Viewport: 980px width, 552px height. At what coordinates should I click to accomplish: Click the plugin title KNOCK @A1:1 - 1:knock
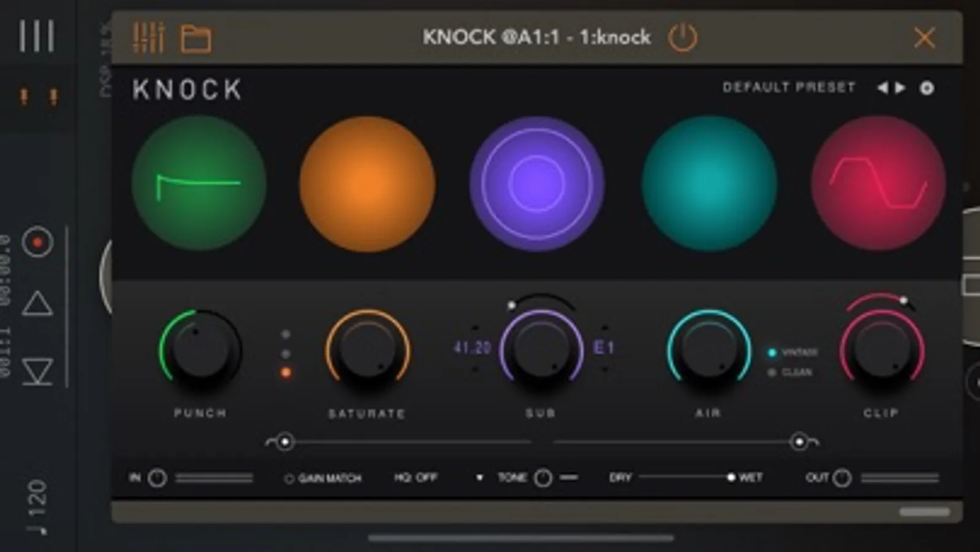pos(536,37)
